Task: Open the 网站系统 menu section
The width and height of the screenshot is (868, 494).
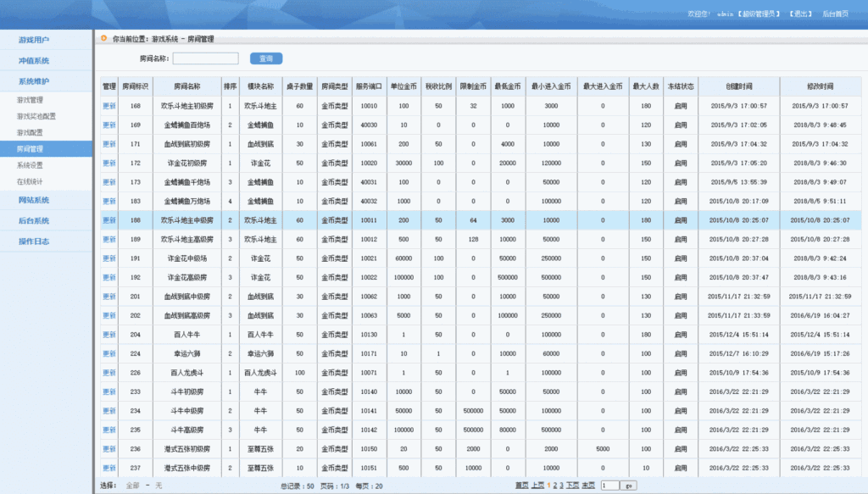Action: [34, 201]
